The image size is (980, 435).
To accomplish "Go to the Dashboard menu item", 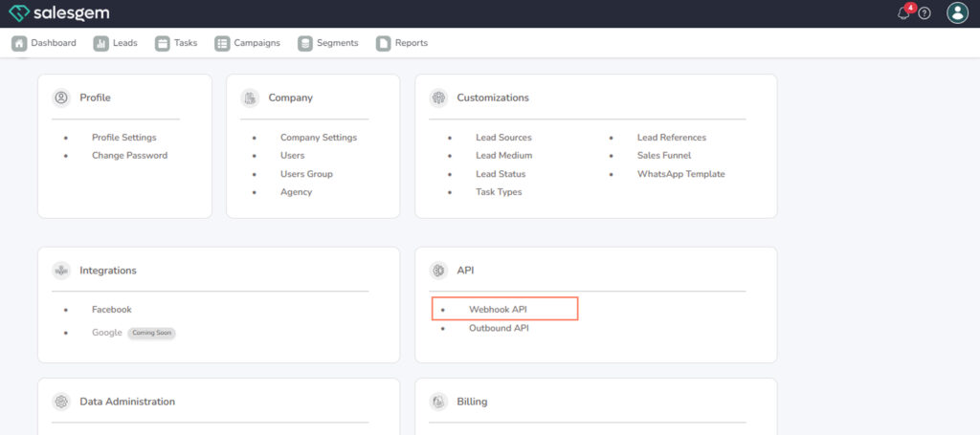I will 44,43.
